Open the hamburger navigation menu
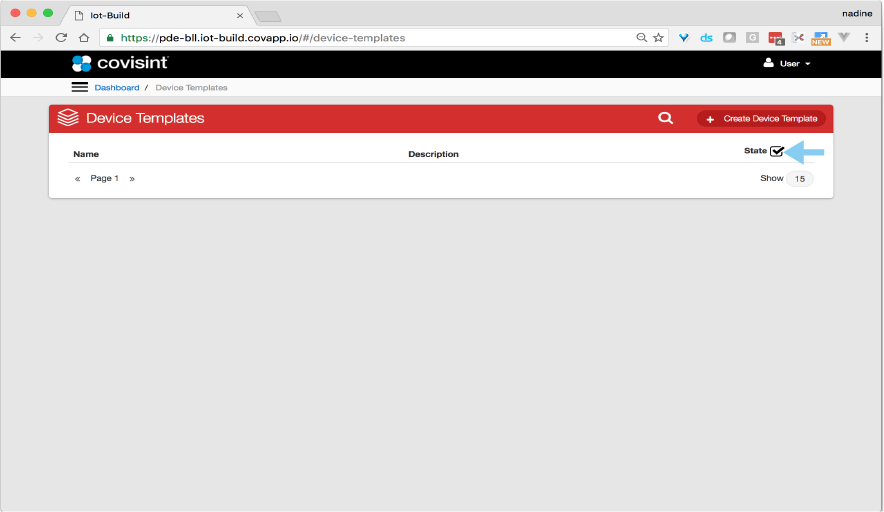Screen dimensions: 884x512 [x=80, y=88]
